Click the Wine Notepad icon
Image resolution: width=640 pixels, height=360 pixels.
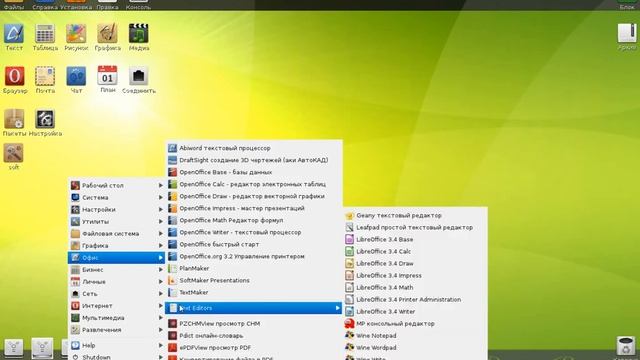(349, 336)
